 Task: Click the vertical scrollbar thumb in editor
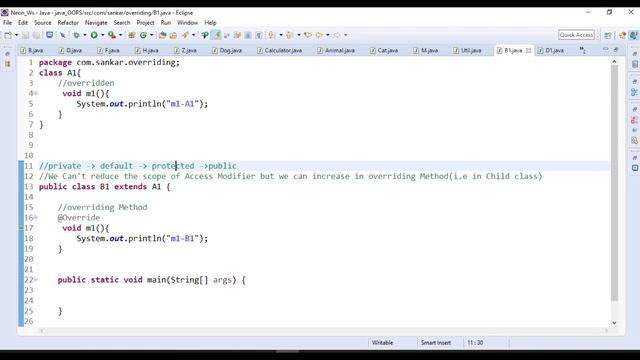[x=614, y=183]
